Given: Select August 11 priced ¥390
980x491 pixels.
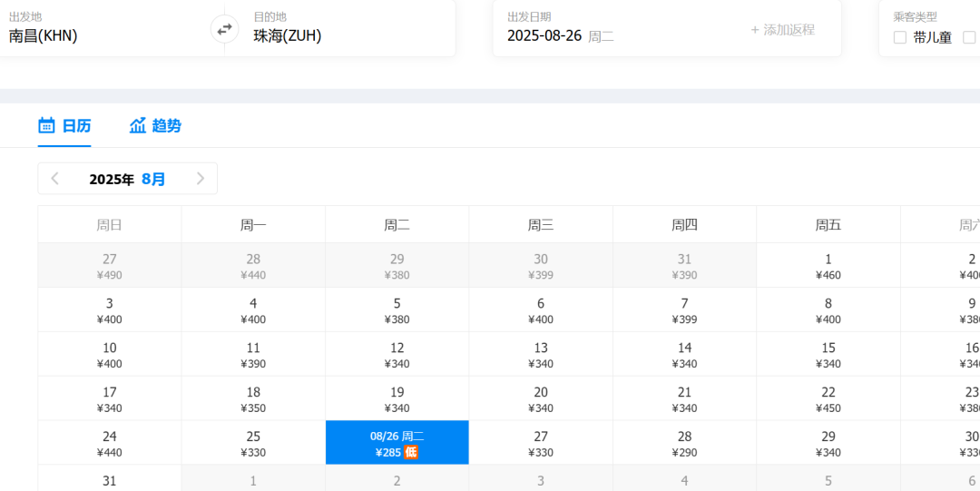Looking at the screenshot, I should pyautogui.click(x=253, y=355).
